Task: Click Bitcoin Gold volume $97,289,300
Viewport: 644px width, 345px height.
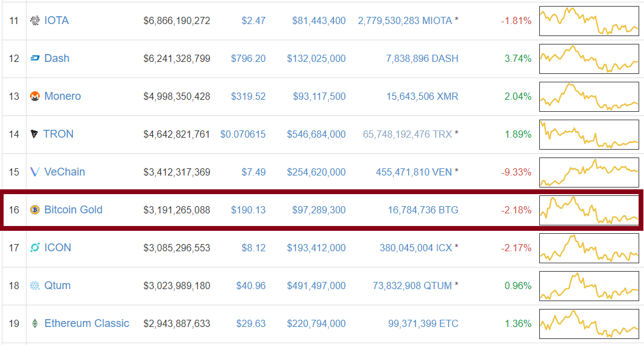Action: point(319,210)
